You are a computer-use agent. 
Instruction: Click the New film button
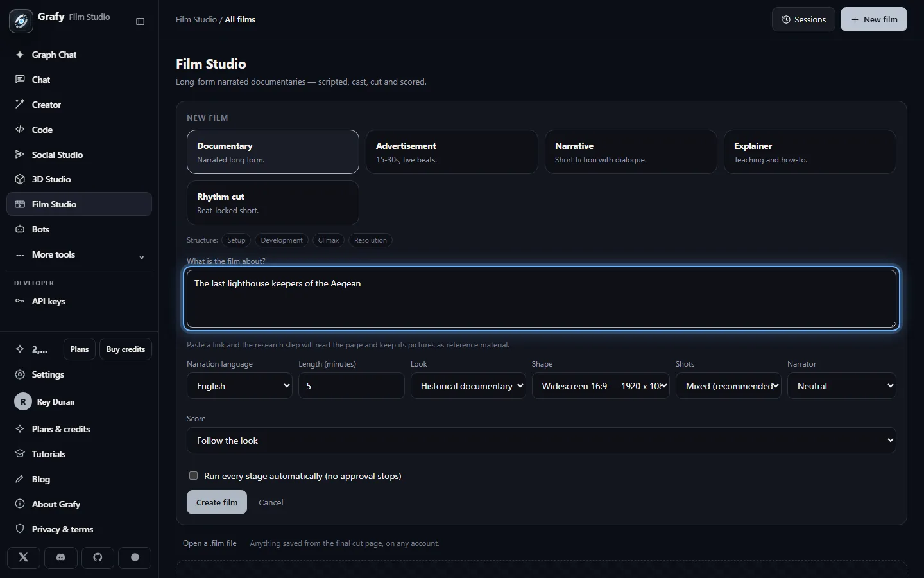[874, 19]
